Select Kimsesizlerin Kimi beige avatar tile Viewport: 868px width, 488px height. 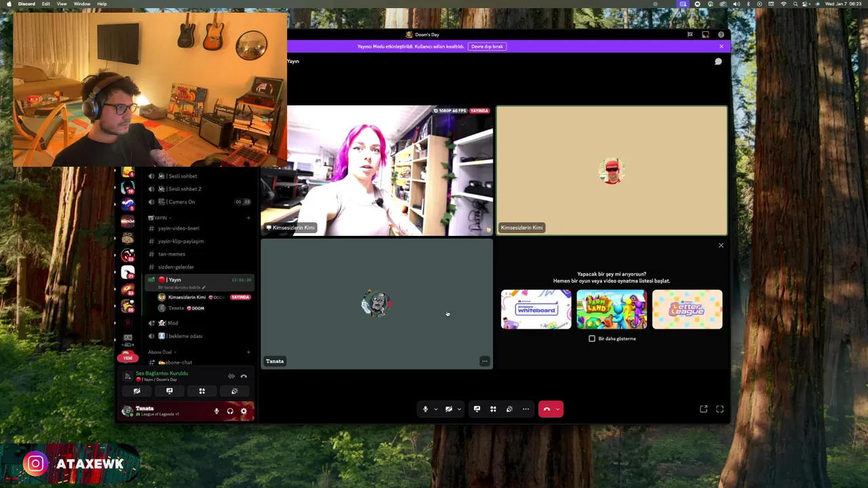612,170
